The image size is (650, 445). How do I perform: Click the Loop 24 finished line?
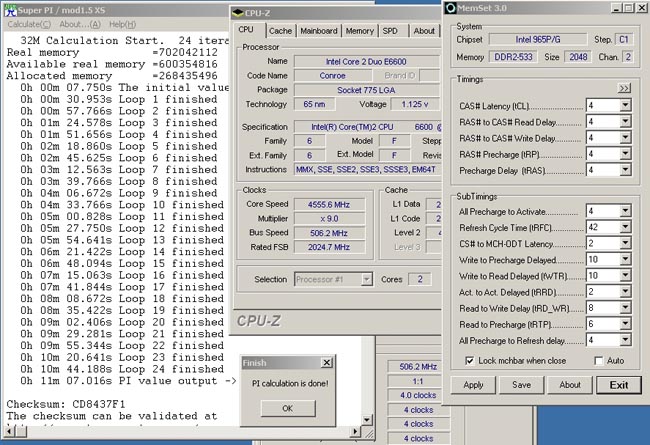click(x=122, y=369)
